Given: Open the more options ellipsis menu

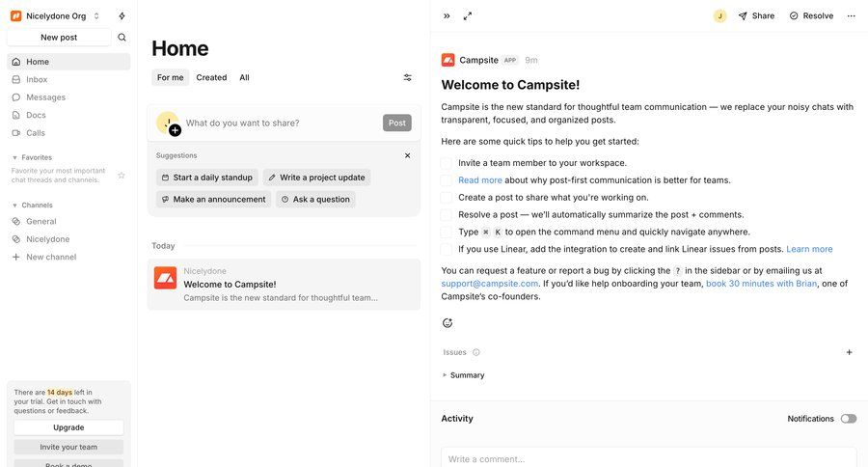Looking at the screenshot, I should tap(852, 16).
